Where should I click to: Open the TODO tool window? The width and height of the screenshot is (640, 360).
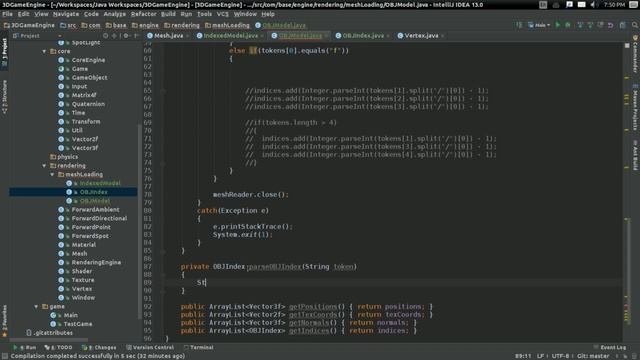pyautogui.click(x=58, y=347)
